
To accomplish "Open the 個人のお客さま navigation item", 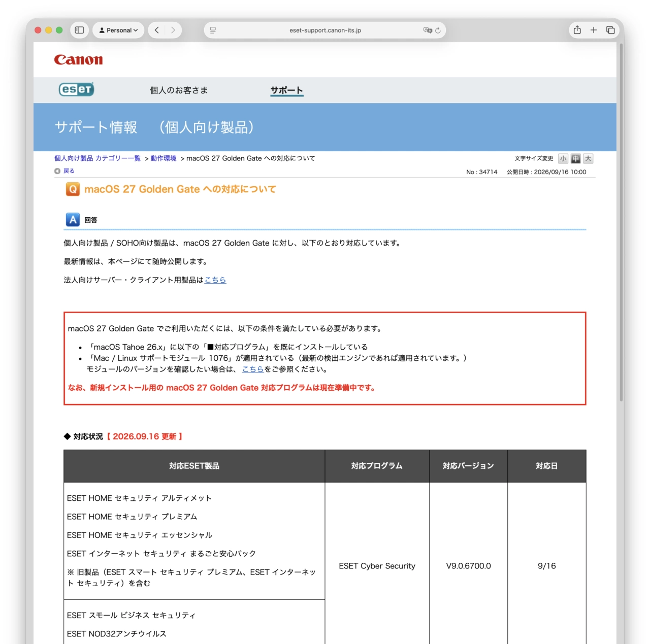I will coord(179,90).
